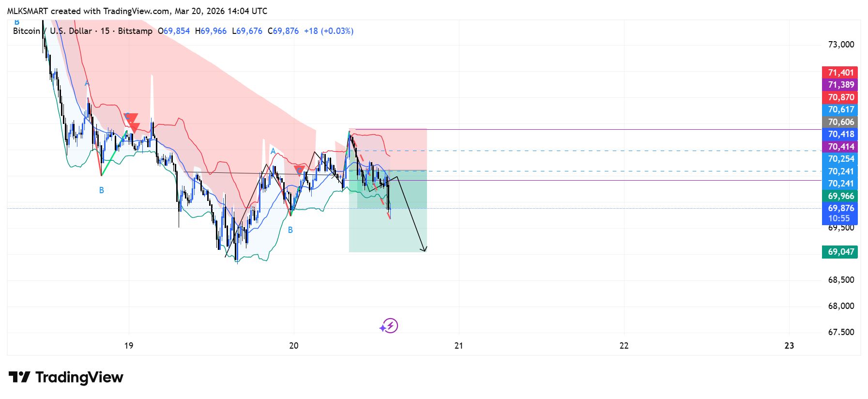Click the black projection arrow head
868x399 pixels.
coord(424,249)
